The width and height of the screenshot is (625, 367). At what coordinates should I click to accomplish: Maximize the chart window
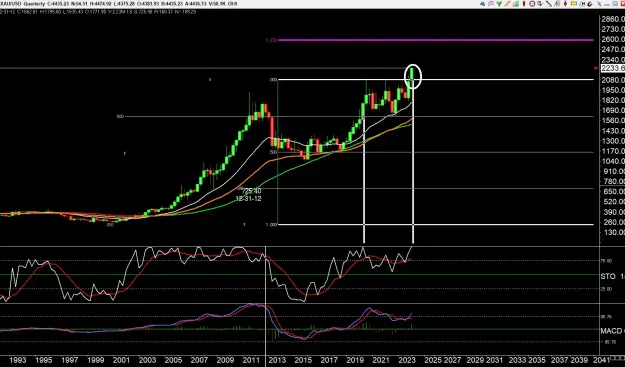point(615,4)
